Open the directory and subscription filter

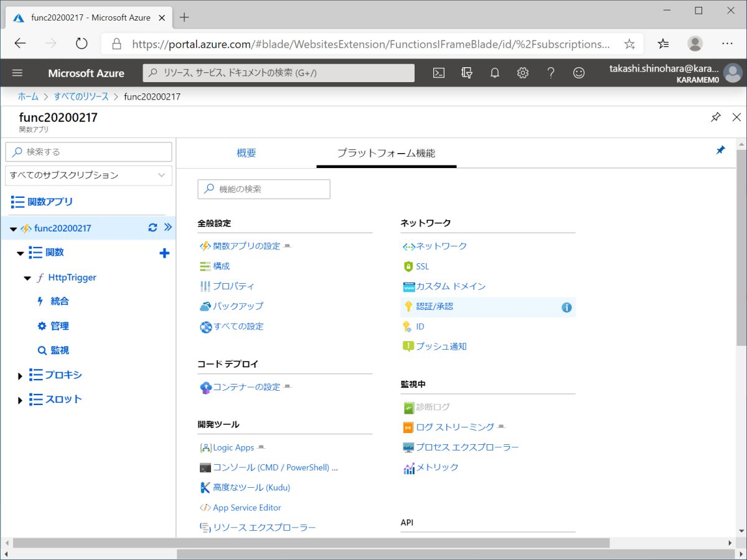pos(467,73)
